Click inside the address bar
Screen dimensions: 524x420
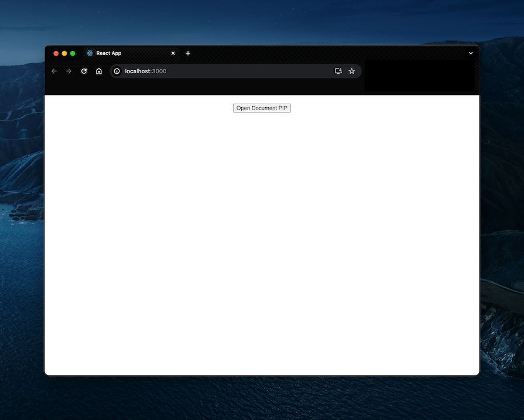(222, 71)
